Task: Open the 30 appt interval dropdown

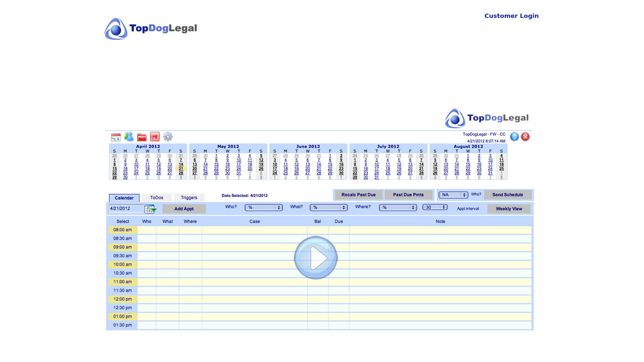Action: [435, 207]
